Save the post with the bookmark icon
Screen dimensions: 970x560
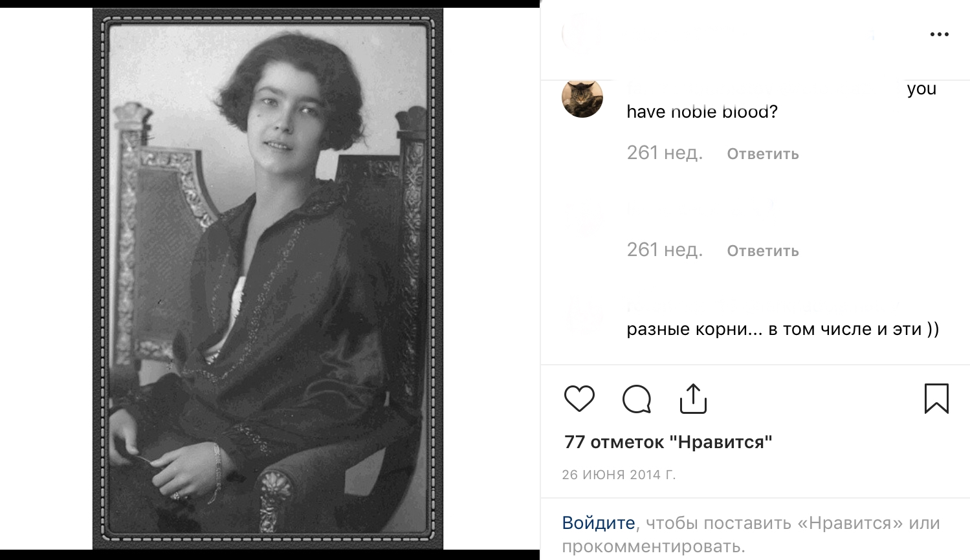coord(936,398)
